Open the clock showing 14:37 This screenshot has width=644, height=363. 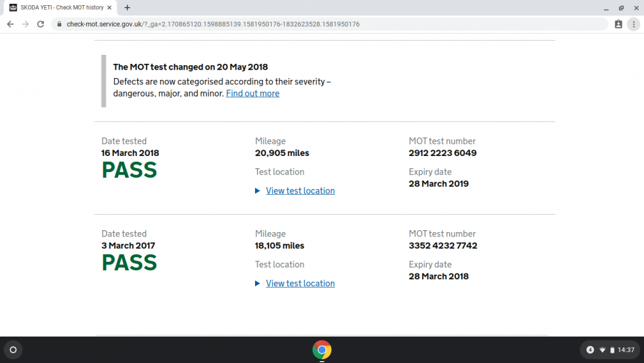pyautogui.click(x=626, y=350)
